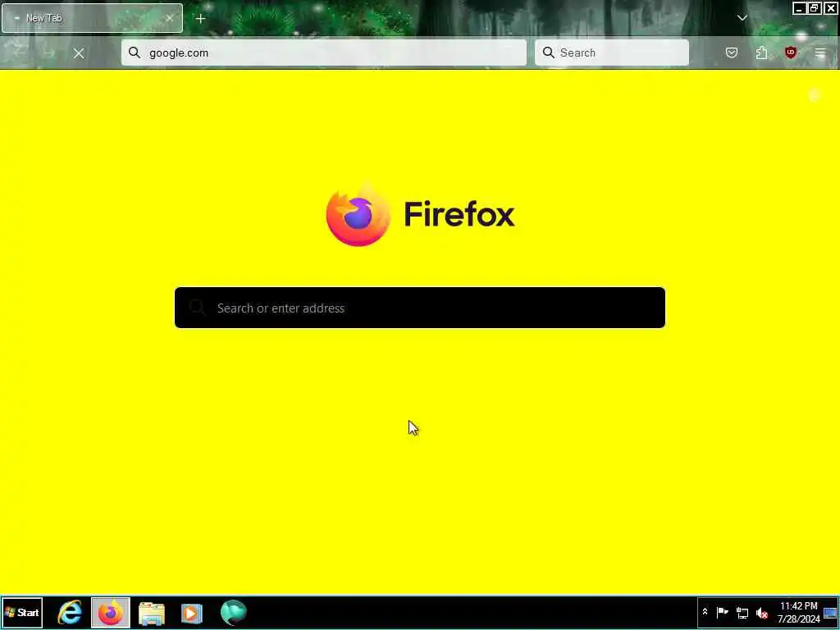Show hidden icons in the system tray

(705, 612)
